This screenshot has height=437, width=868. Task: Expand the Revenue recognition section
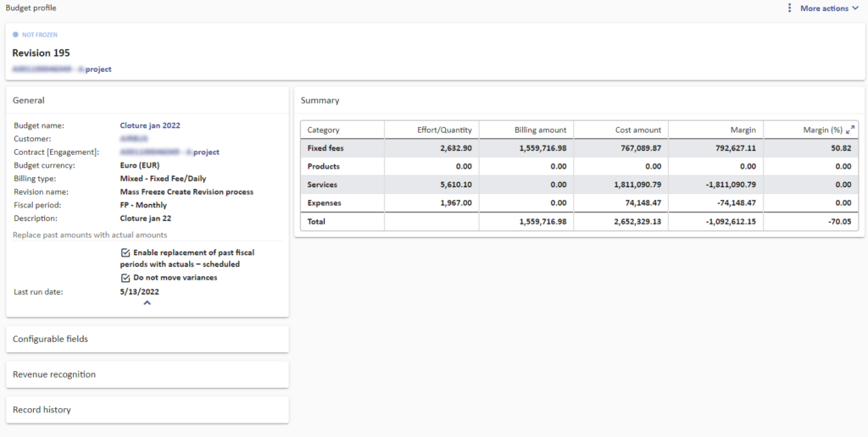pyautogui.click(x=147, y=374)
